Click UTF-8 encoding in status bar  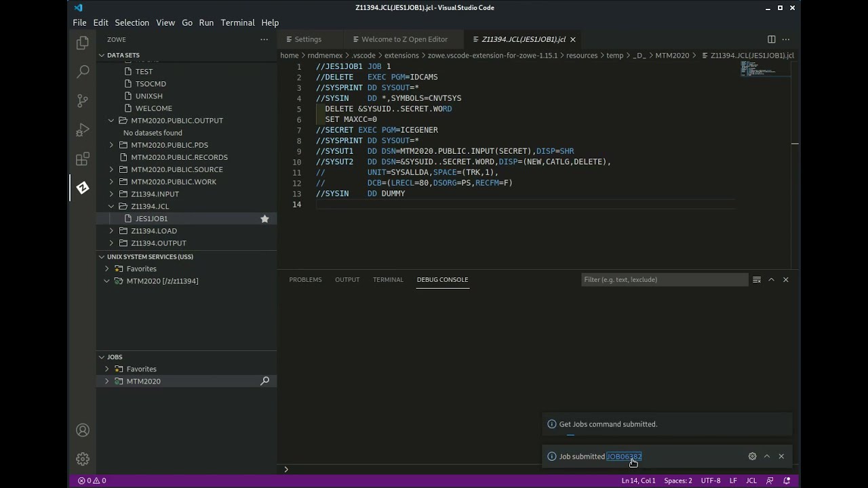pos(711,481)
